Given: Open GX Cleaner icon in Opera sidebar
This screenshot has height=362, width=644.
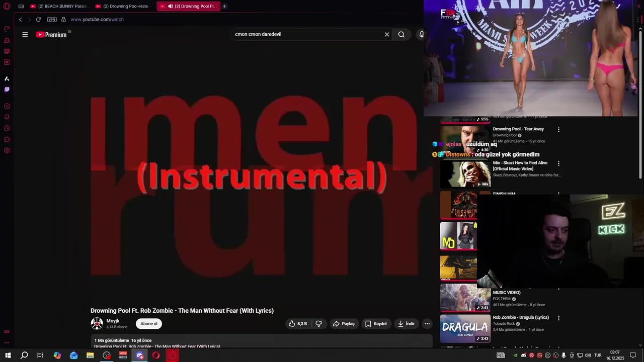Looking at the screenshot, I should (7, 40).
